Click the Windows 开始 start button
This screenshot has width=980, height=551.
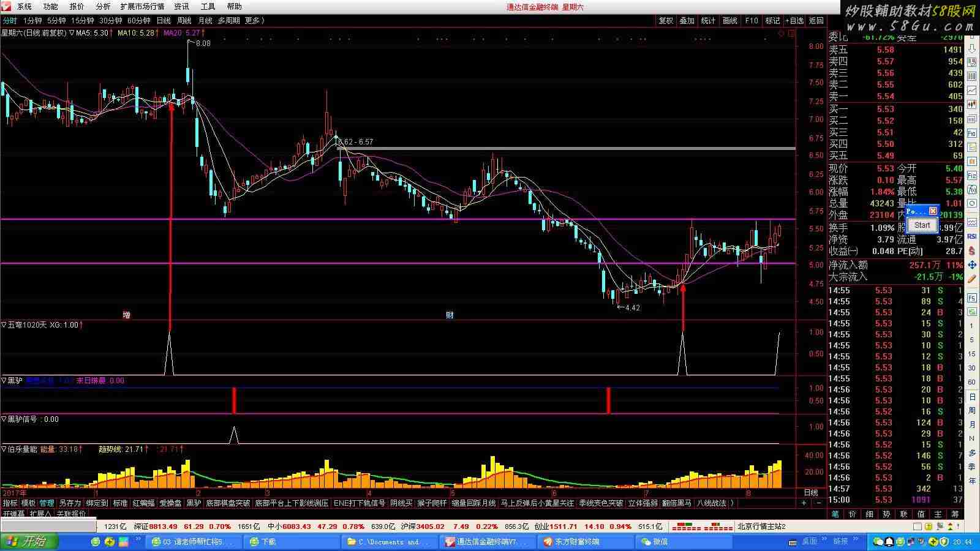pyautogui.click(x=29, y=542)
